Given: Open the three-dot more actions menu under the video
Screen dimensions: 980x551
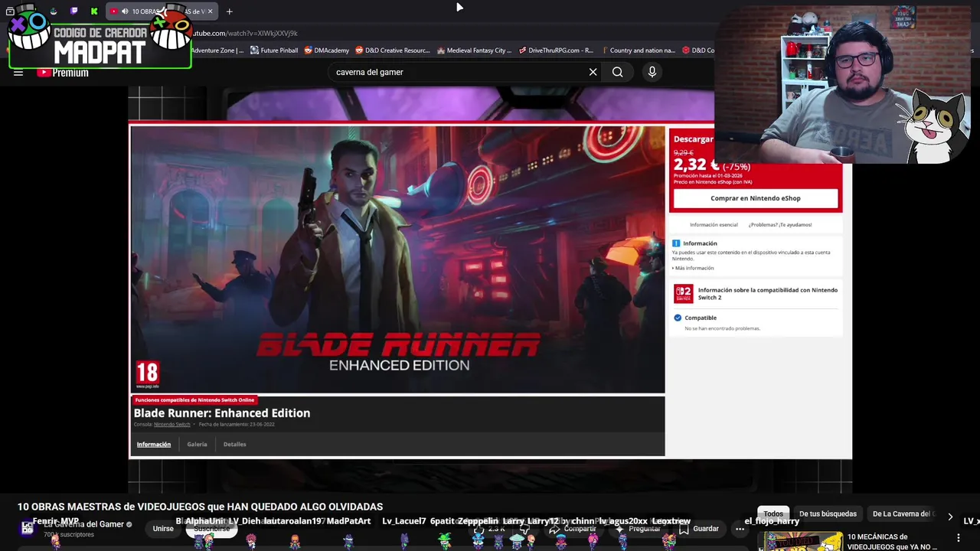Looking at the screenshot, I should (740, 529).
